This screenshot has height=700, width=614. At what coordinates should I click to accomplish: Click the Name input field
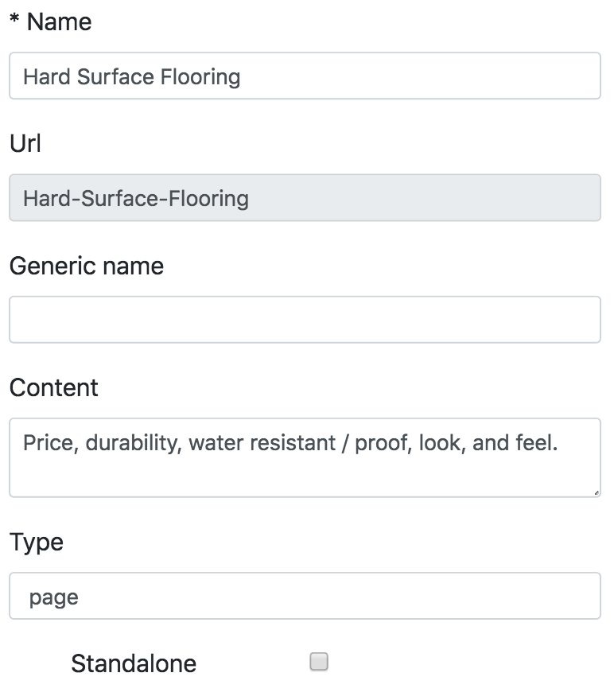(x=306, y=76)
